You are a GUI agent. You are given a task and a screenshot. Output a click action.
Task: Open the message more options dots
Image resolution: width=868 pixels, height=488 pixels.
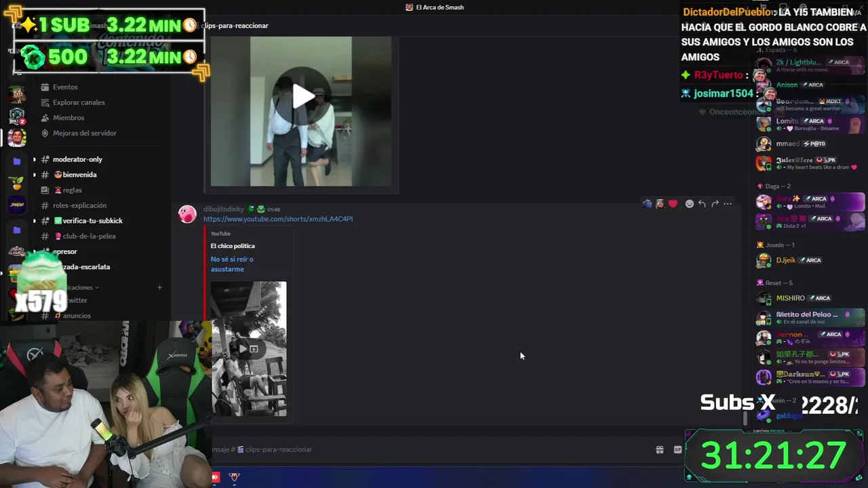pos(728,203)
